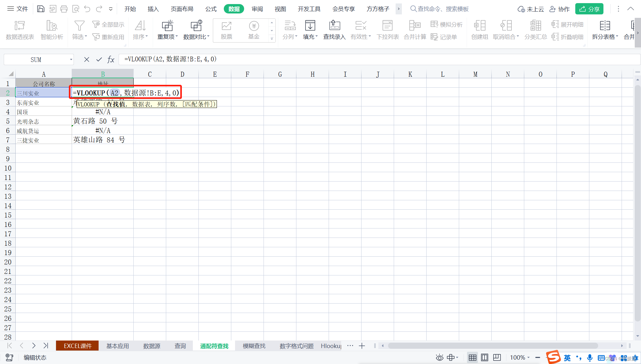Image resolution: width=641 pixels, height=364 pixels.
Task: Switch to the 审阅 ribbon tab
Action: click(x=257, y=9)
